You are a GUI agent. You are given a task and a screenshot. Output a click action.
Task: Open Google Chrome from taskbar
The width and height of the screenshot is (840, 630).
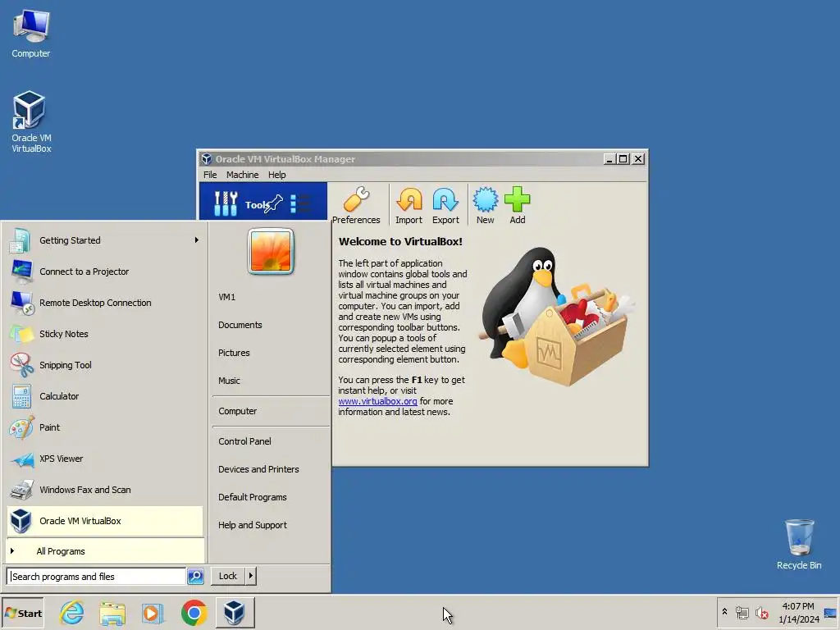point(194,612)
